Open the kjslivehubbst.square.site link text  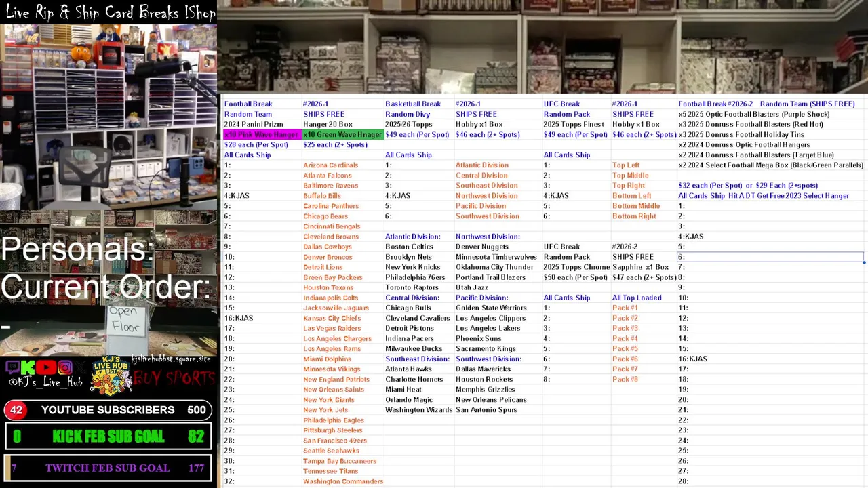172,359
